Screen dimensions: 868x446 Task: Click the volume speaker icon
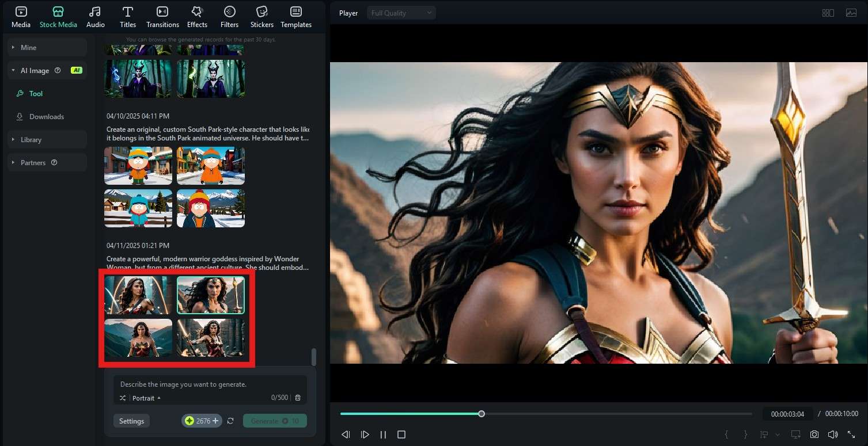tap(832, 434)
